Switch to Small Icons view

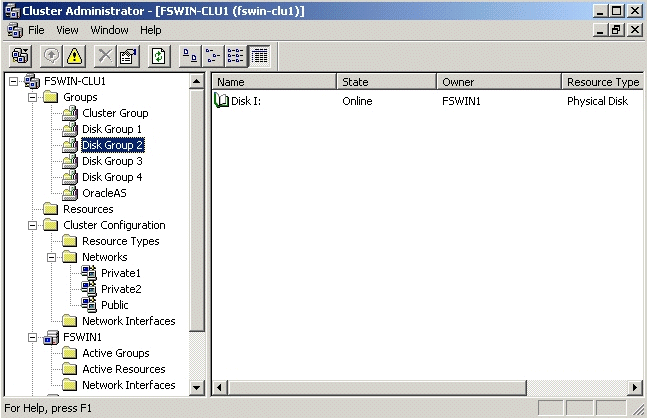pyautogui.click(x=213, y=56)
